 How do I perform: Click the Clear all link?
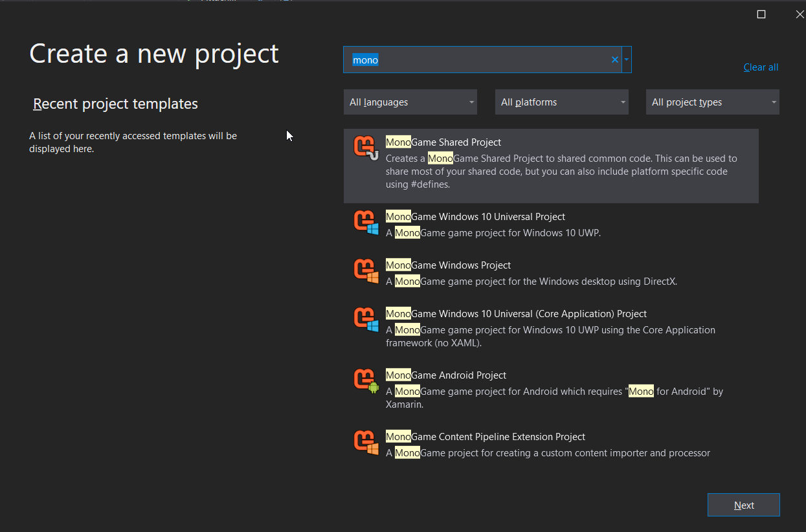tap(761, 67)
